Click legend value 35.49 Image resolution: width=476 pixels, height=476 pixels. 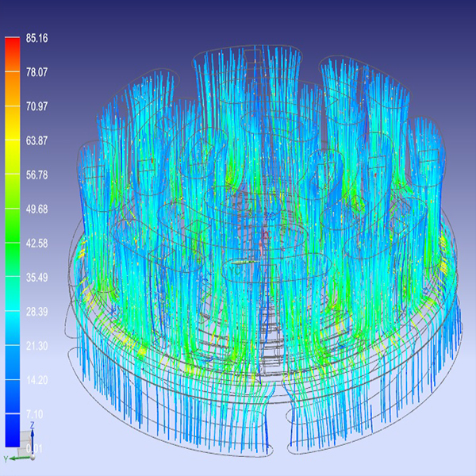pos(36,278)
